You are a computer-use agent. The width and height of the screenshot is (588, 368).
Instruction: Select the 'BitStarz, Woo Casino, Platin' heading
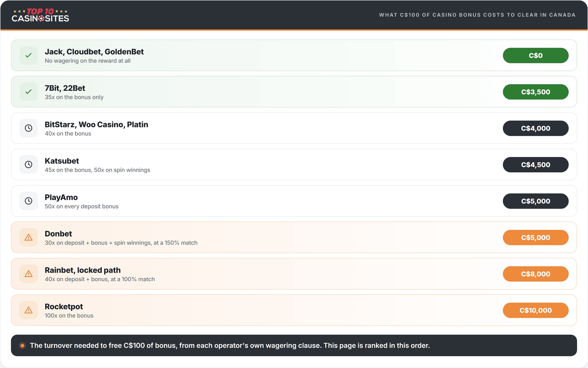pos(96,124)
